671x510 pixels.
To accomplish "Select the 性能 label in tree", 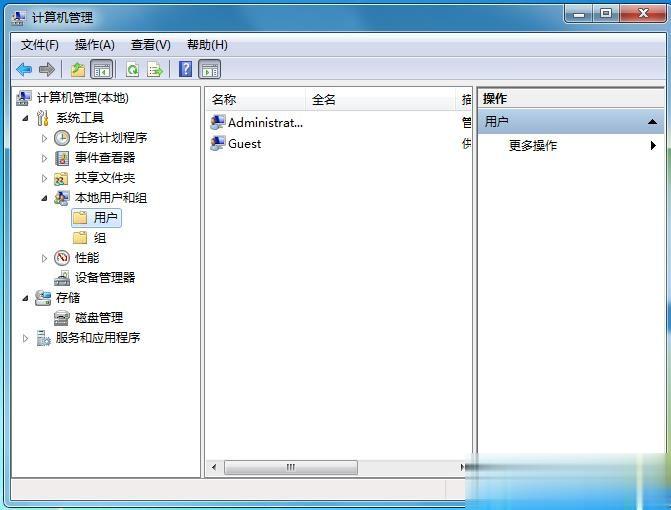I will (x=87, y=258).
